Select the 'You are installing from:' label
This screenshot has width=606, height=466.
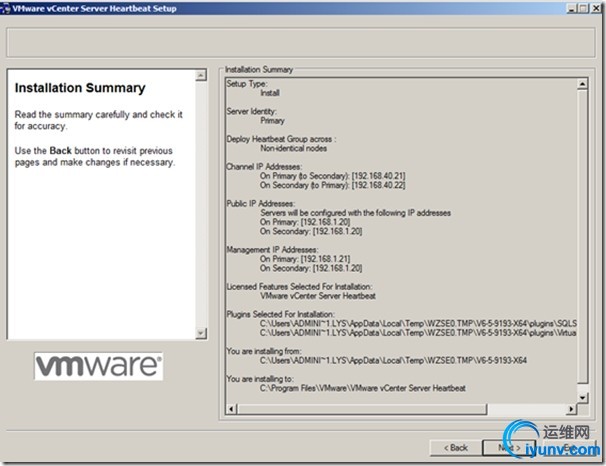(x=264, y=351)
